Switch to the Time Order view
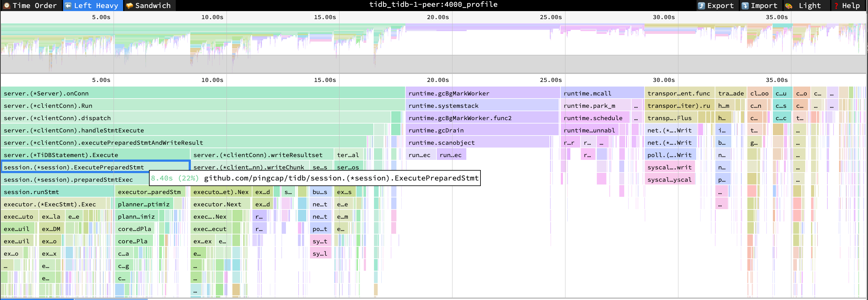The image size is (868, 300). [30, 5]
